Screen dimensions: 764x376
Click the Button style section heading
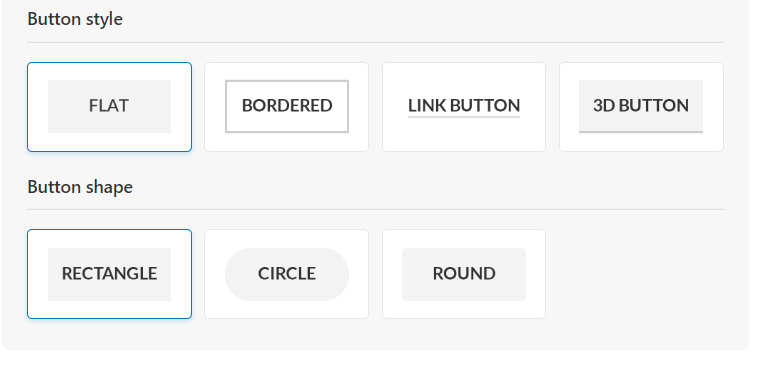[x=75, y=19]
